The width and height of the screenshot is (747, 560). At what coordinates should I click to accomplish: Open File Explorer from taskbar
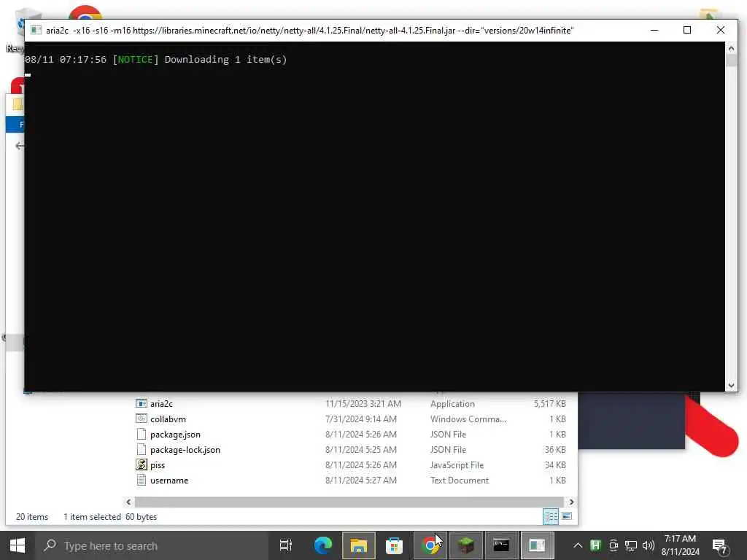(359, 545)
